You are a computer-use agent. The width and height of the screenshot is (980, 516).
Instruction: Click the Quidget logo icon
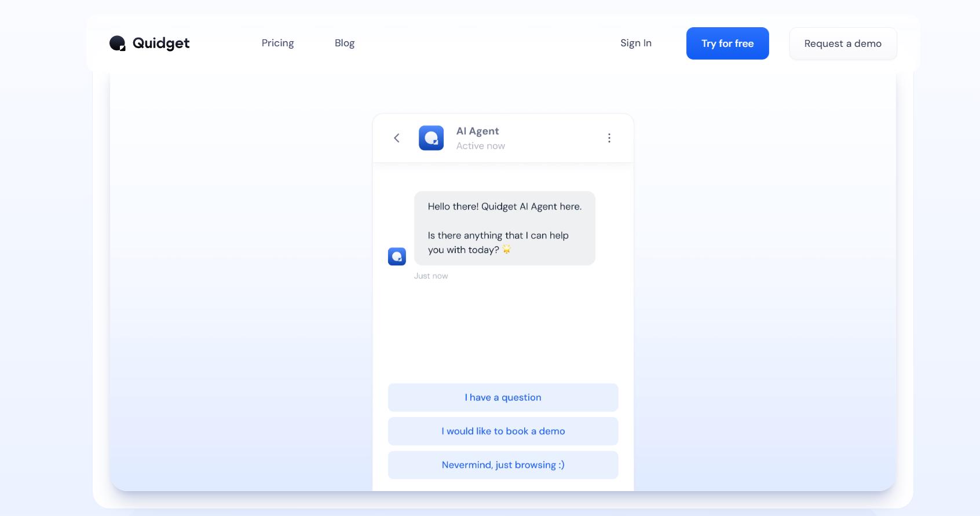[118, 43]
